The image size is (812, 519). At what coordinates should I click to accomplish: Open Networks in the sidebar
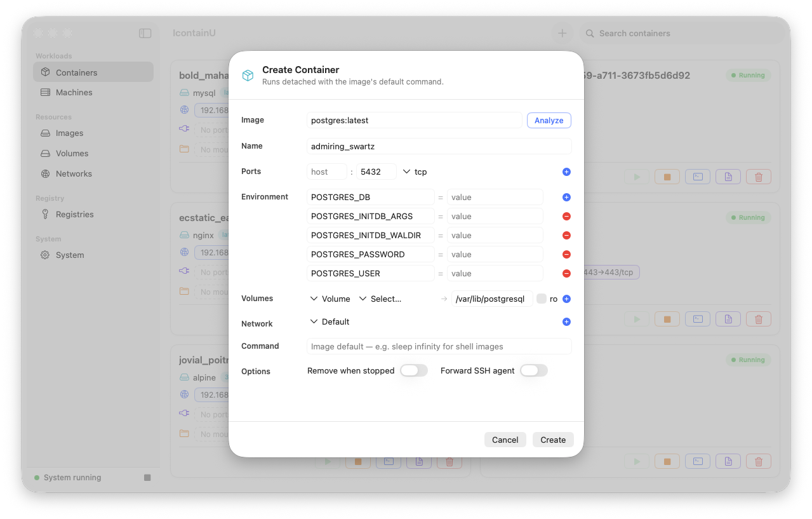point(93,173)
